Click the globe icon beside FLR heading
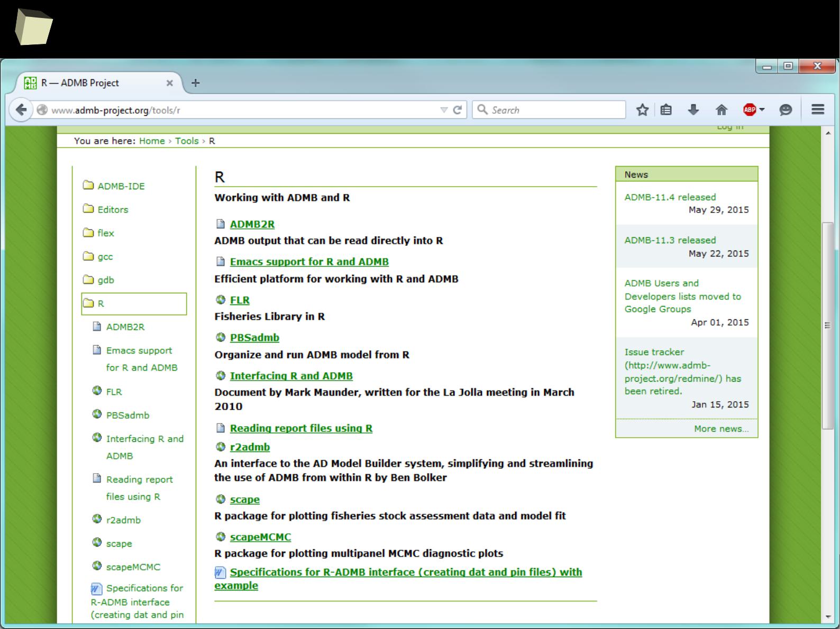840x629 pixels. point(221,300)
